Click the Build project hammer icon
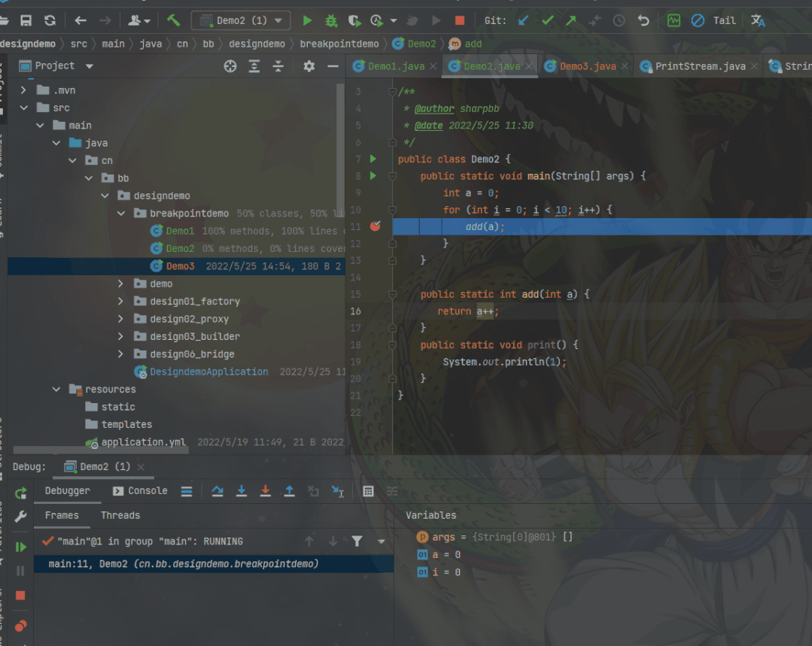Viewport: 812px width, 646px height. tap(174, 20)
